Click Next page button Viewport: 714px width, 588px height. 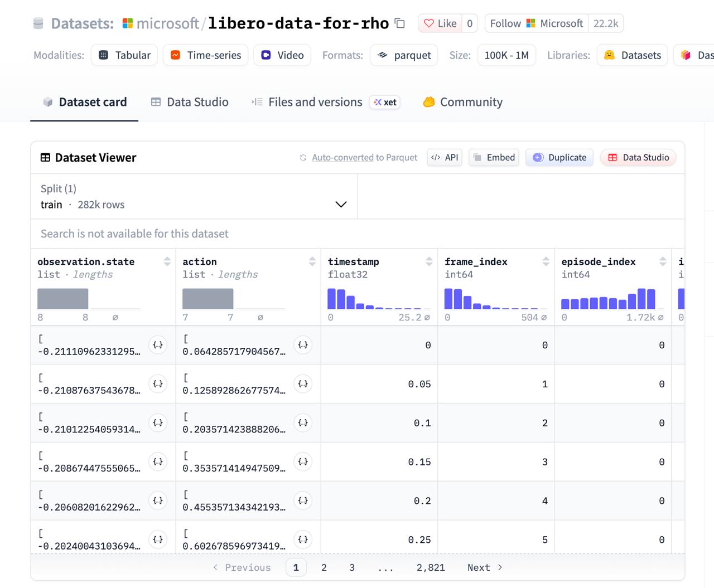pos(485,567)
